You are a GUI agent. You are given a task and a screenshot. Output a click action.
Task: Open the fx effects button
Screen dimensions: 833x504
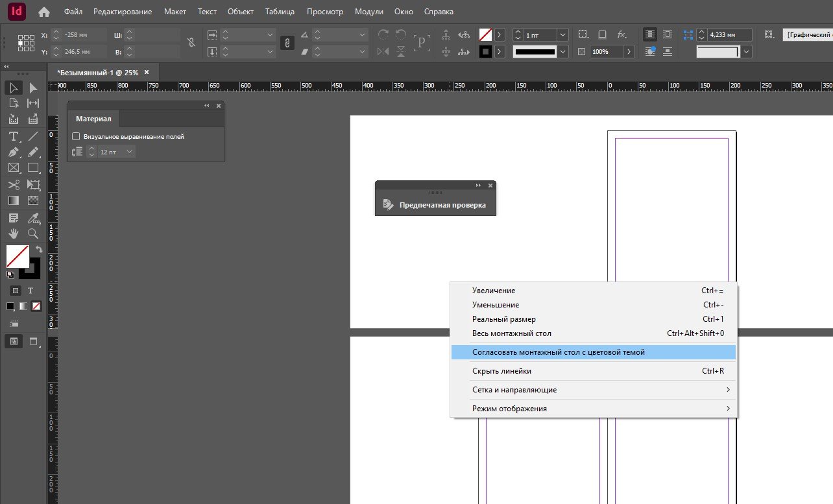pyautogui.click(x=622, y=34)
